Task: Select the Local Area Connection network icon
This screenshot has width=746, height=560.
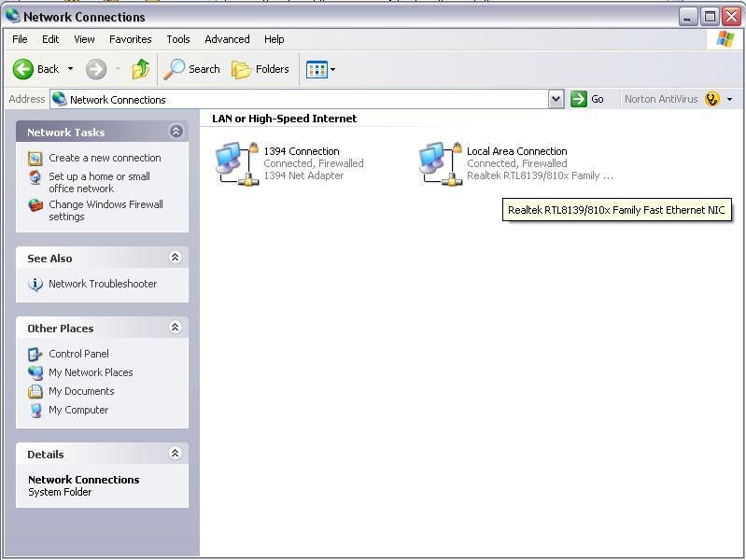Action: [x=441, y=163]
